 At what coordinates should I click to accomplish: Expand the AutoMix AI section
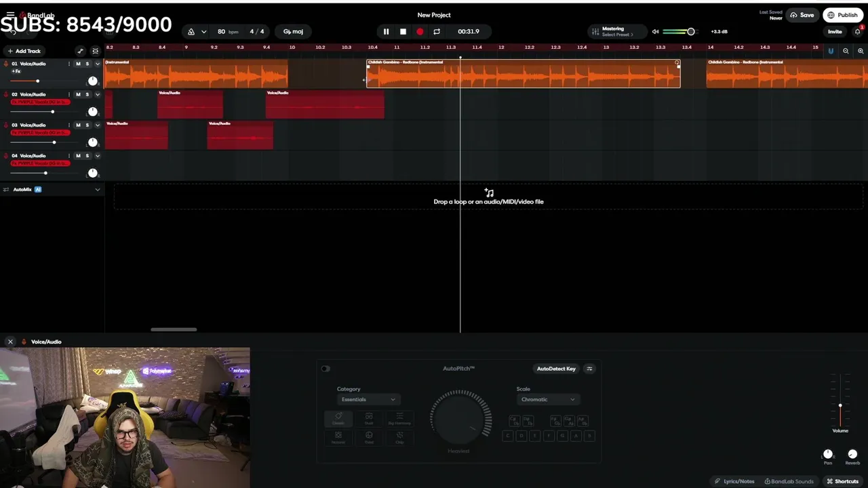(x=97, y=190)
